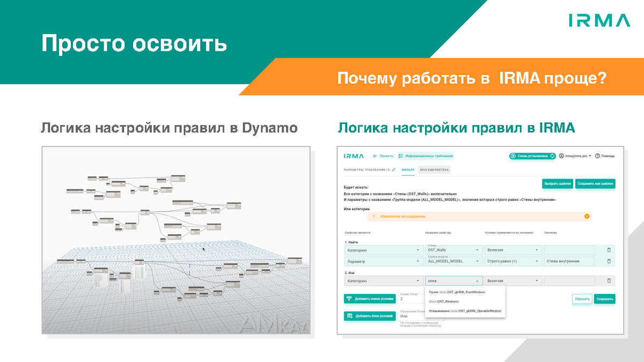The width and height of the screenshot is (644, 362).
Task: Open the Включая condition dropdown in OST_Walls row
Action: tap(513, 250)
